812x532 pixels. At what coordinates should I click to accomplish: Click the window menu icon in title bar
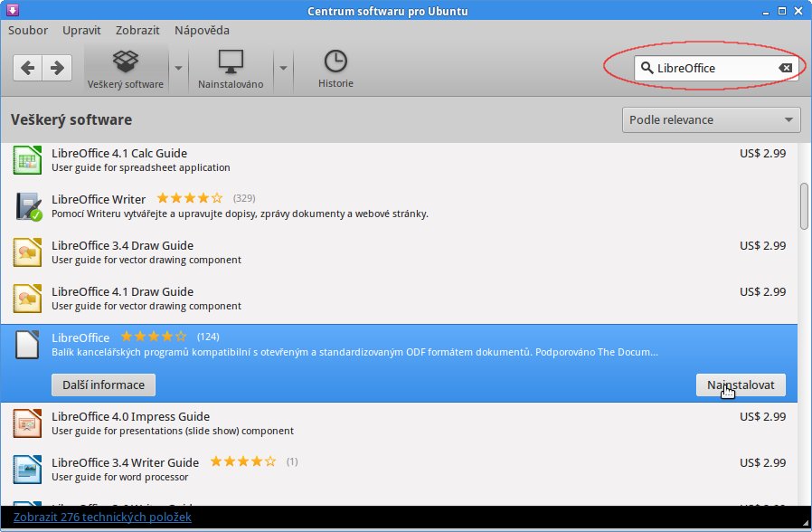pyautogui.click(x=13, y=10)
